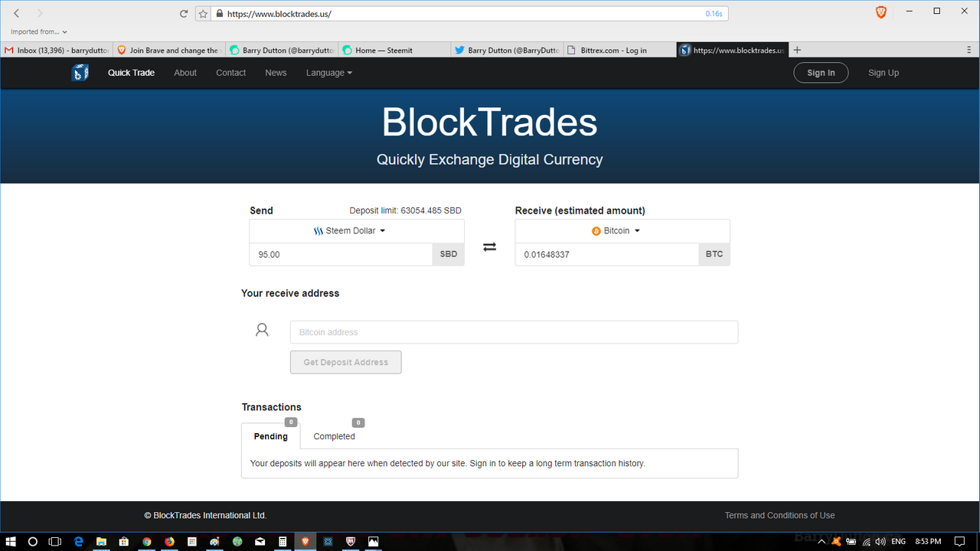This screenshot has width=980, height=551.
Task: Click the BlockTrades International Ltd. footer text
Action: click(205, 515)
